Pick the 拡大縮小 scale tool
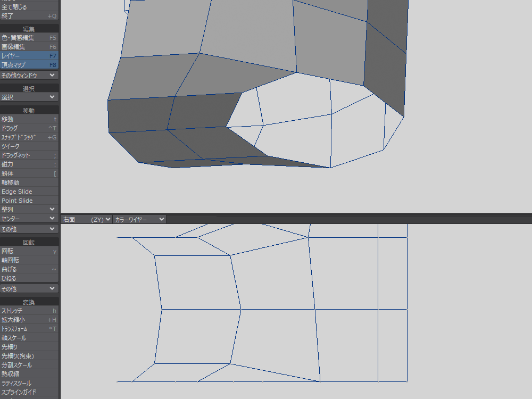The image size is (532, 399). pos(29,320)
